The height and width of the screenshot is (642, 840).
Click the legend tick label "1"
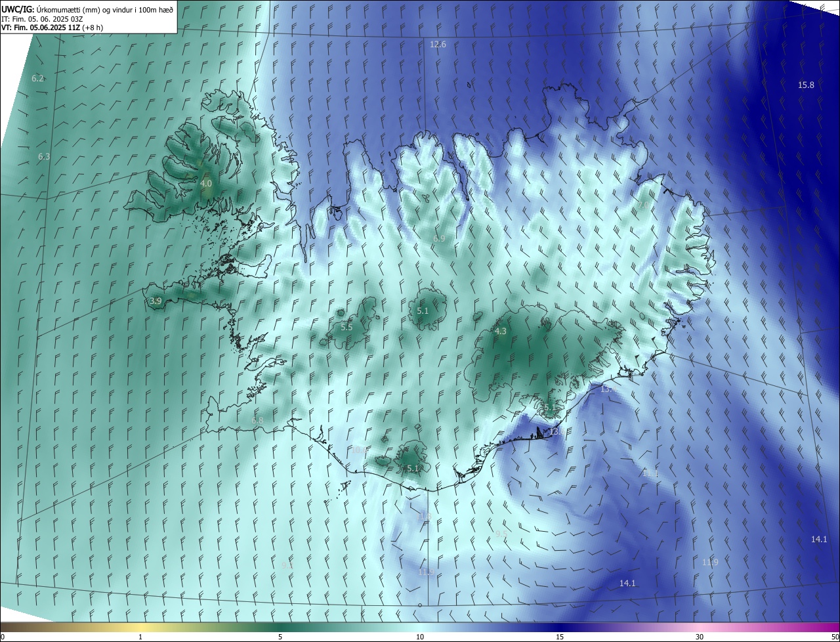pos(140,637)
